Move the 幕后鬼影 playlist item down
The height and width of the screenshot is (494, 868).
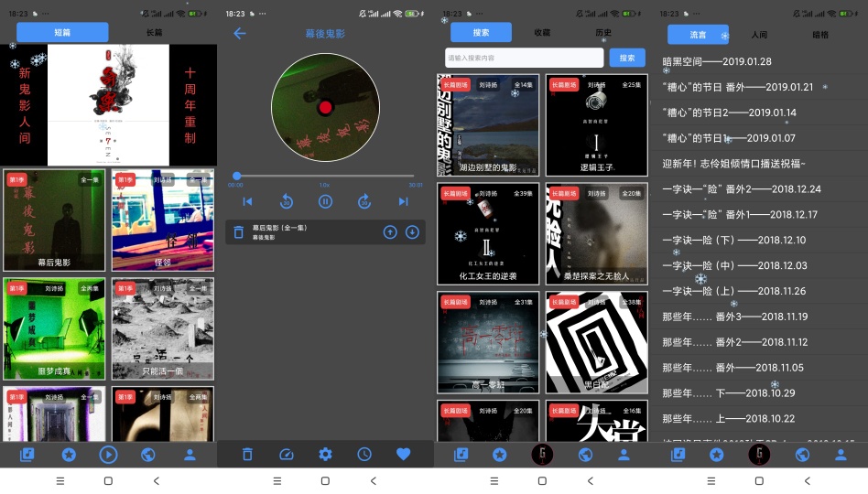coord(412,232)
